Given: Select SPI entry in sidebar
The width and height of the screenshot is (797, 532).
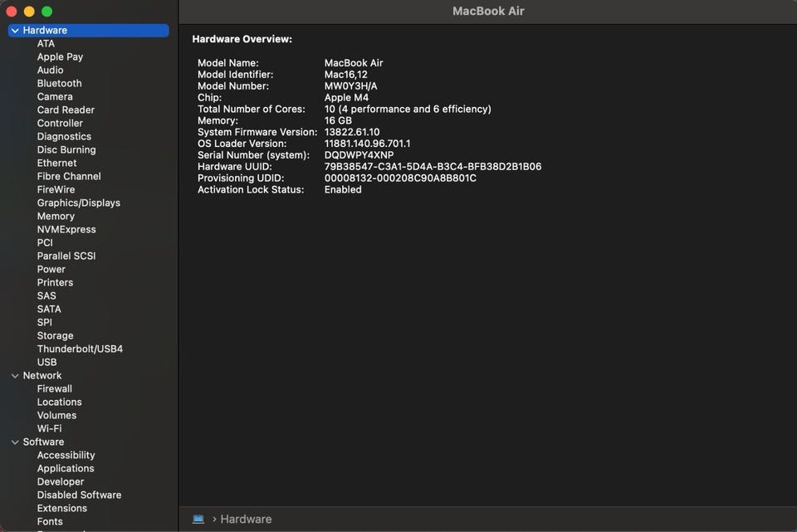Looking at the screenshot, I should (x=45, y=322).
